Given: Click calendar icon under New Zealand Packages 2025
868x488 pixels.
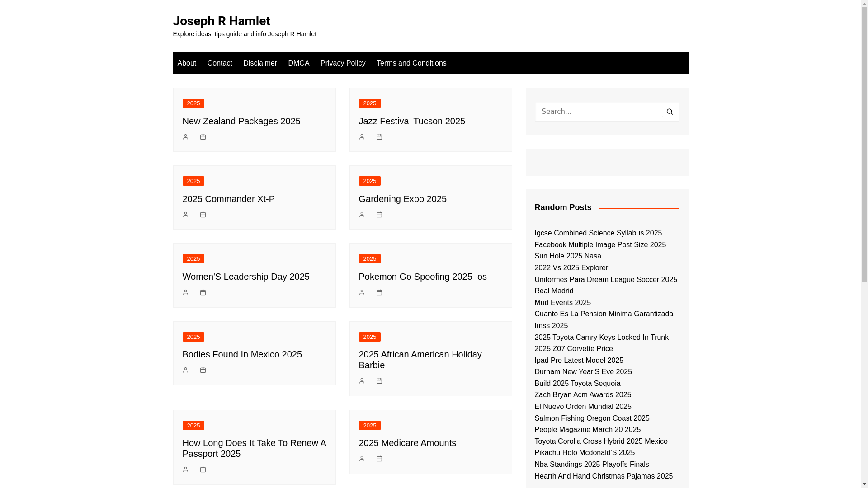Looking at the screenshot, I should pyautogui.click(x=203, y=137).
